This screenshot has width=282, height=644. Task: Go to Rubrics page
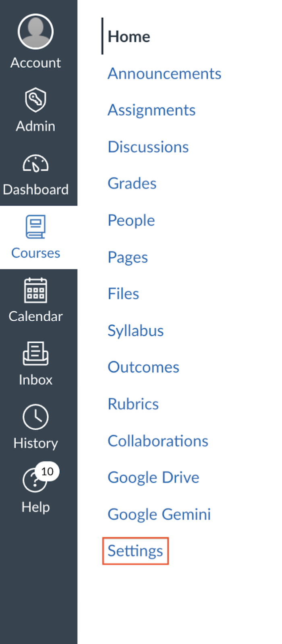(133, 404)
